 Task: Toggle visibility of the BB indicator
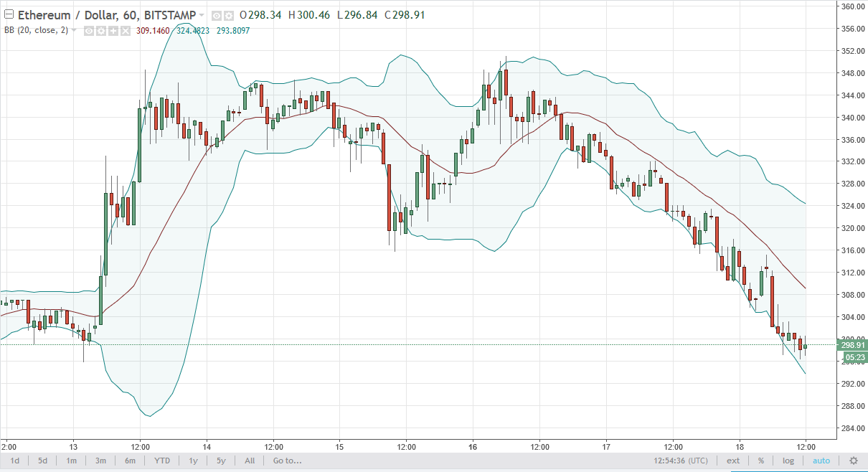[89, 31]
